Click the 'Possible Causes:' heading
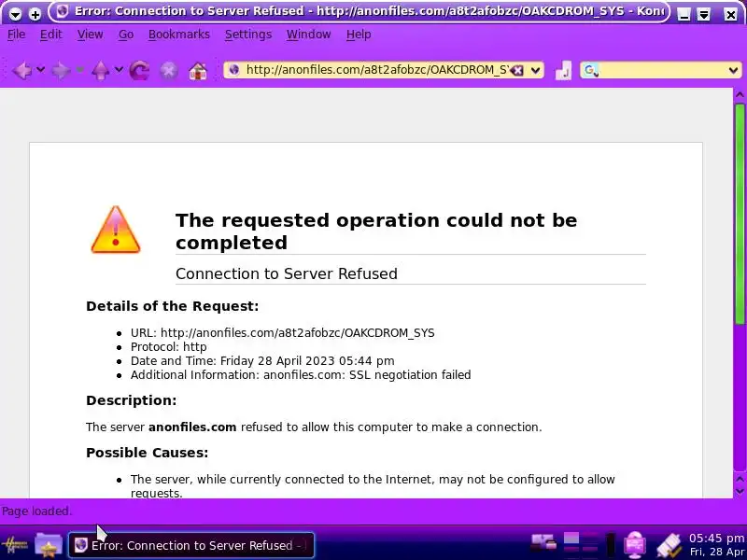 click(148, 453)
